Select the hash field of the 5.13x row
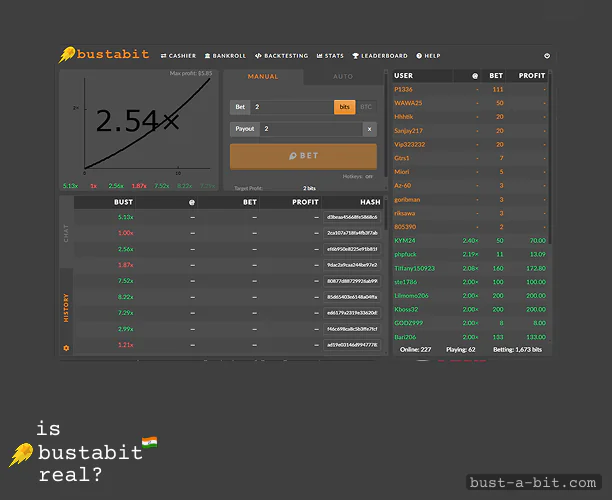The image size is (612, 500). coord(352,217)
